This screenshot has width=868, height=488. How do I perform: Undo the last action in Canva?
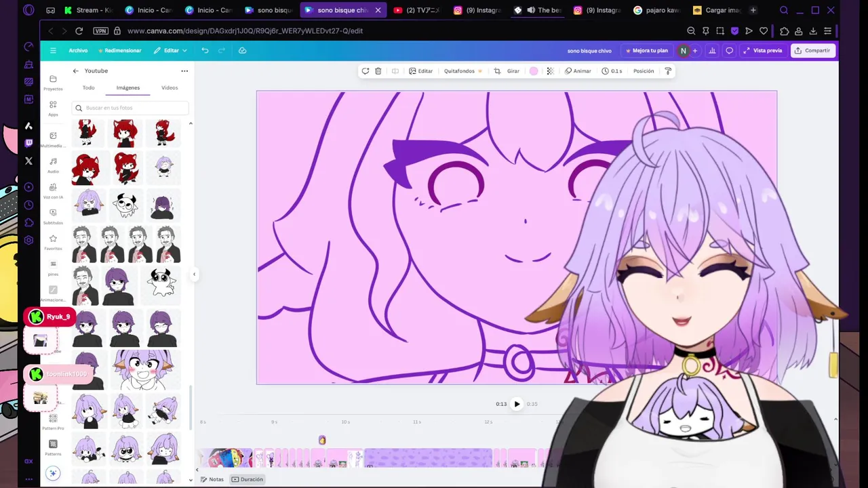[x=205, y=50]
